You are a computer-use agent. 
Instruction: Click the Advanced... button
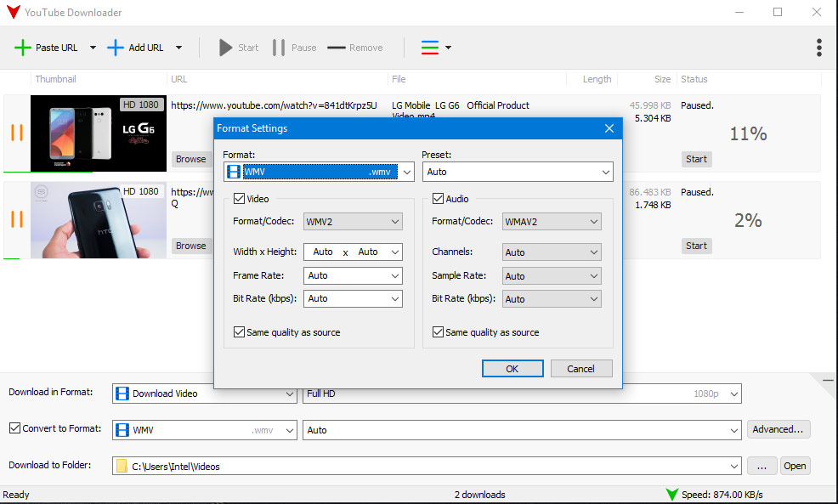[779, 429]
